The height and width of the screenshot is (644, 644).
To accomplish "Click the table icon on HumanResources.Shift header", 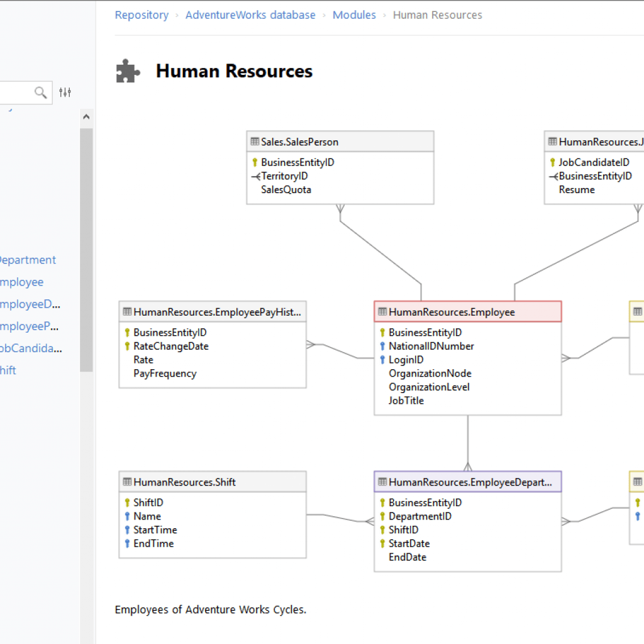I will (x=127, y=482).
